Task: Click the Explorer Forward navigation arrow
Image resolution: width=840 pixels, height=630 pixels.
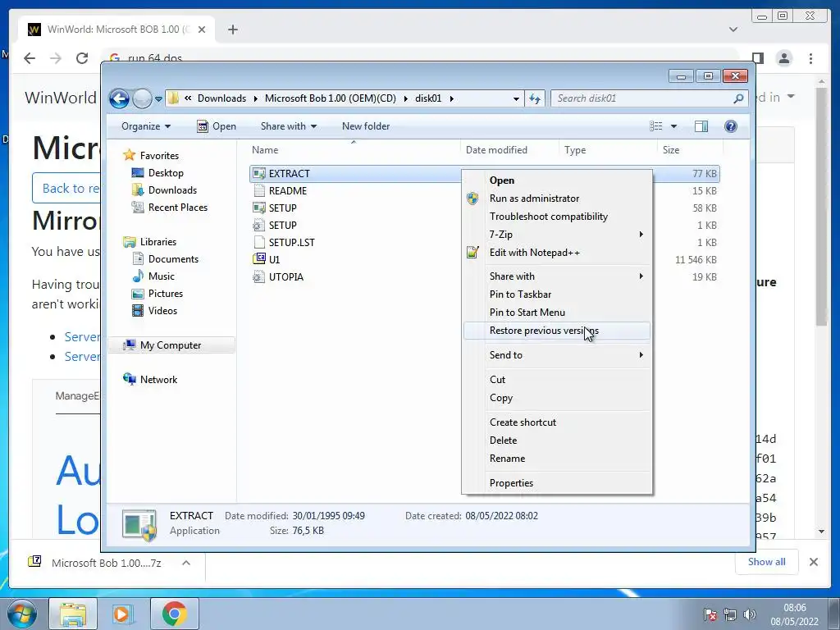Action: coord(142,98)
